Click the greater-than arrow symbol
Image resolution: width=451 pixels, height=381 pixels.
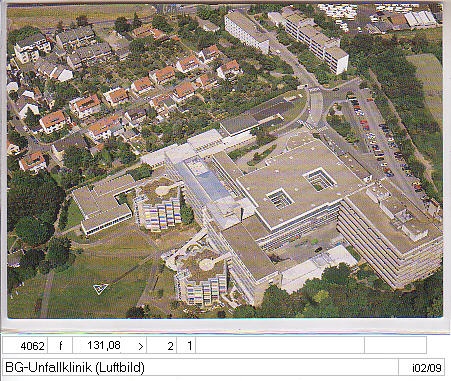click(x=141, y=346)
